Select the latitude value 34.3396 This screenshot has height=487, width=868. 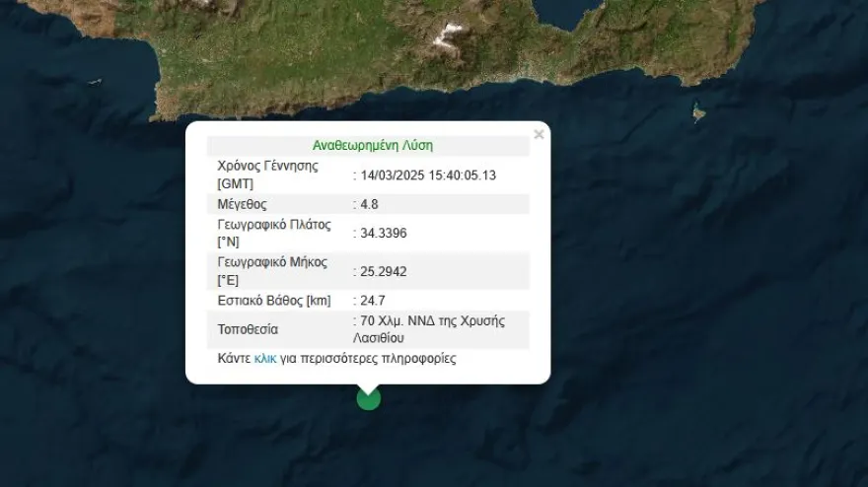click(383, 233)
